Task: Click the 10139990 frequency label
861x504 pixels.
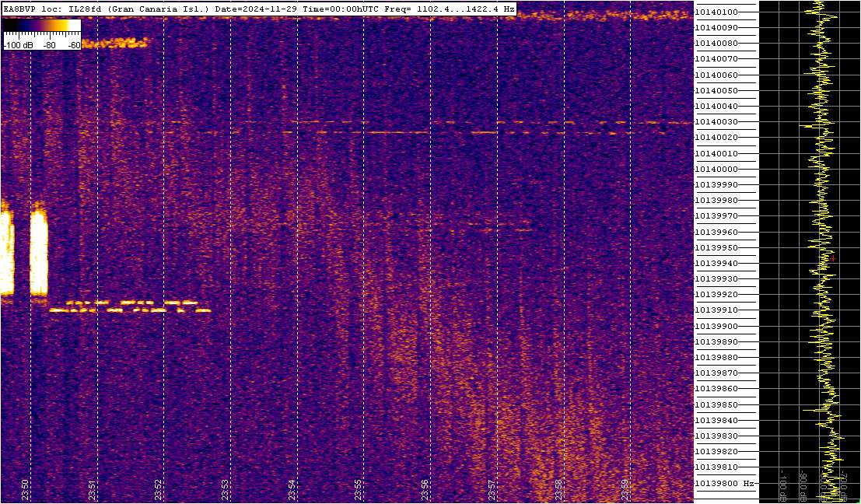Action: pyautogui.click(x=716, y=185)
